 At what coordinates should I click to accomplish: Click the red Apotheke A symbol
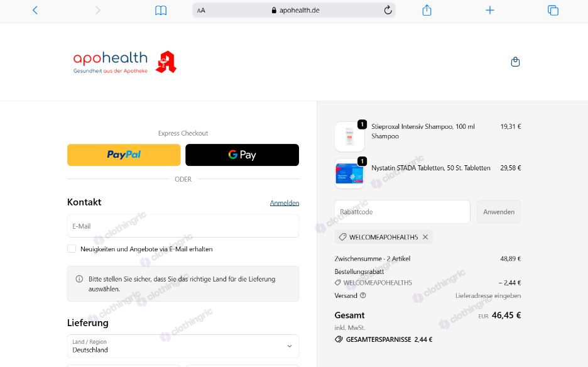pos(166,62)
